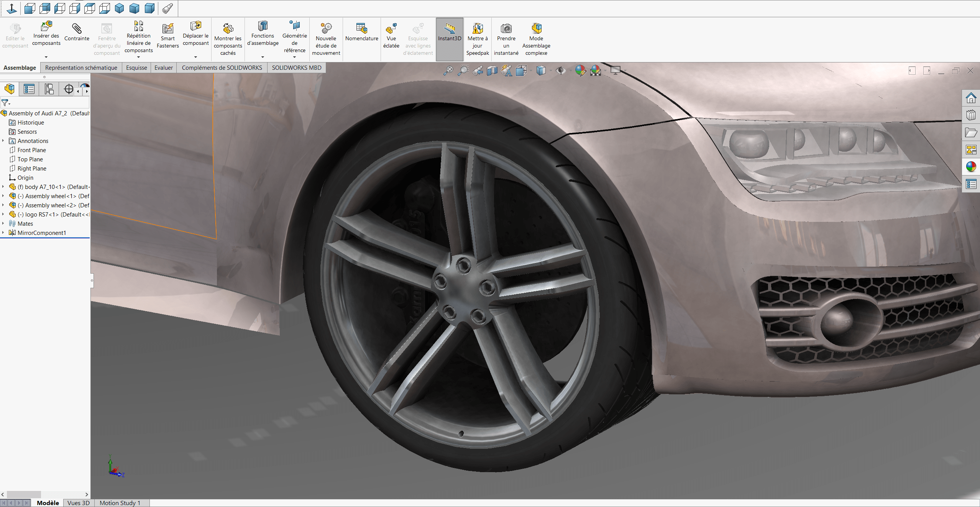
Task: Click Apply Scene icon
Action: [x=595, y=71]
